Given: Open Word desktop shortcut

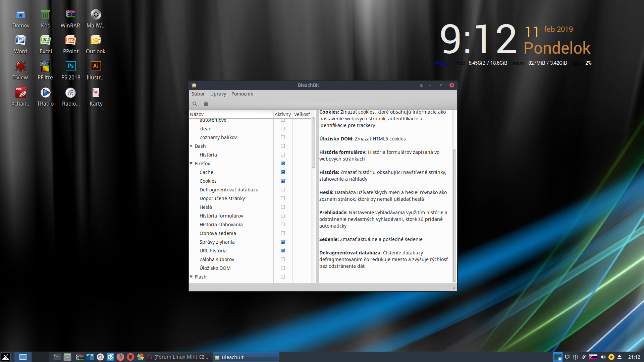Looking at the screenshot, I should tap(20, 45).
